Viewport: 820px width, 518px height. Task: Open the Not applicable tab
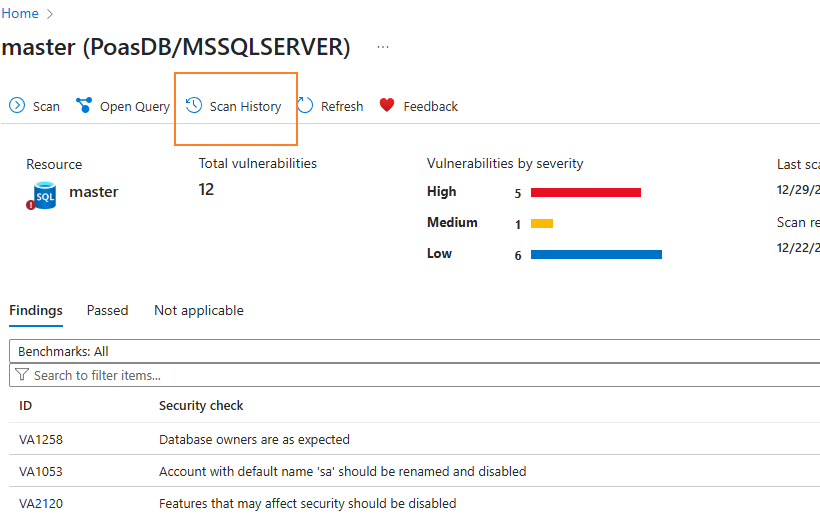click(199, 310)
